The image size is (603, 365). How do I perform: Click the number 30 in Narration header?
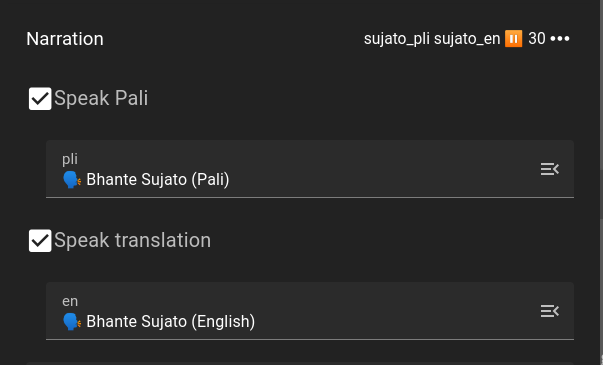pyautogui.click(x=537, y=39)
